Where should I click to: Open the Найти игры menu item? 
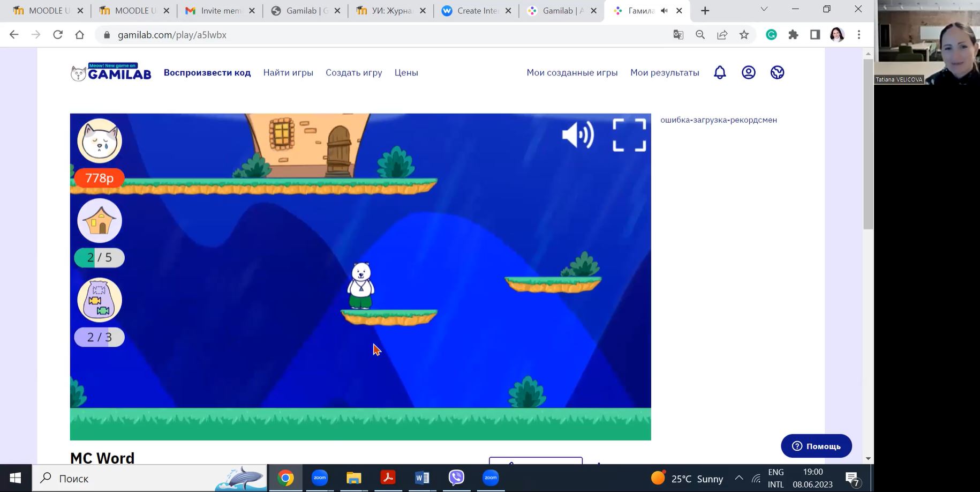pyautogui.click(x=288, y=72)
